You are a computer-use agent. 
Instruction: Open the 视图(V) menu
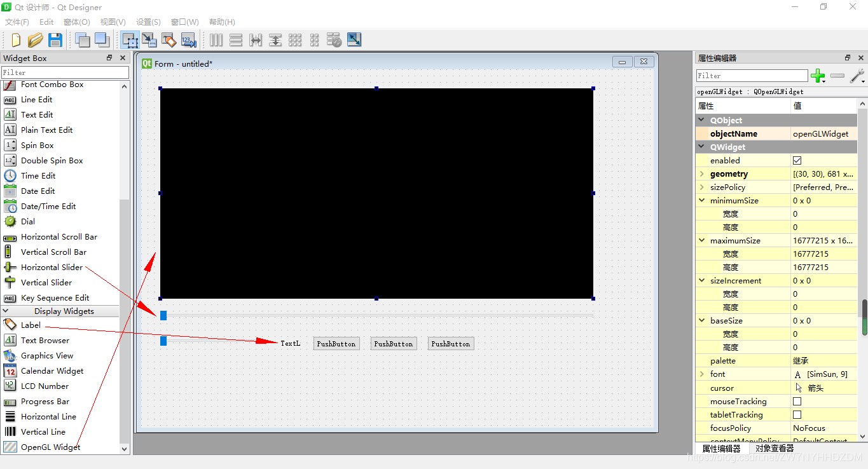pyautogui.click(x=113, y=22)
